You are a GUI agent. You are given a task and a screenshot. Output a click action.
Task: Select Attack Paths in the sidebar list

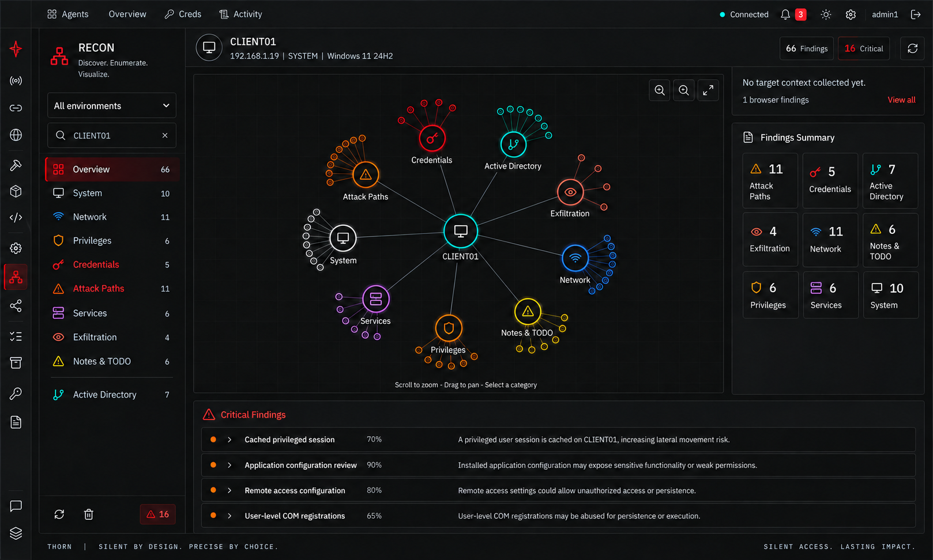[112, 288]
